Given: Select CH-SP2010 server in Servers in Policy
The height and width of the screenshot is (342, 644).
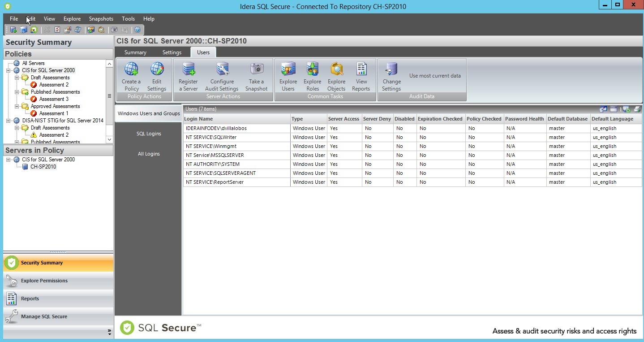Looking at the screenshot, I should 43,167.
